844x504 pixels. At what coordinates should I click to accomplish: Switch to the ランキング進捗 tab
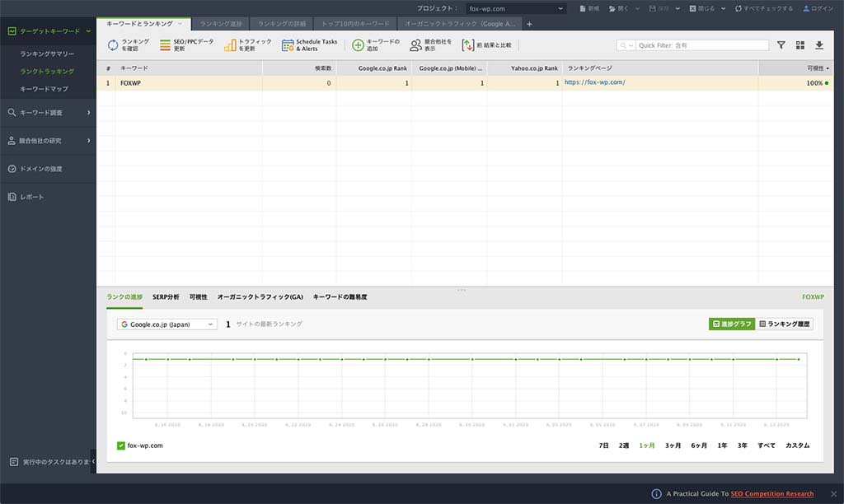[221, 24]
